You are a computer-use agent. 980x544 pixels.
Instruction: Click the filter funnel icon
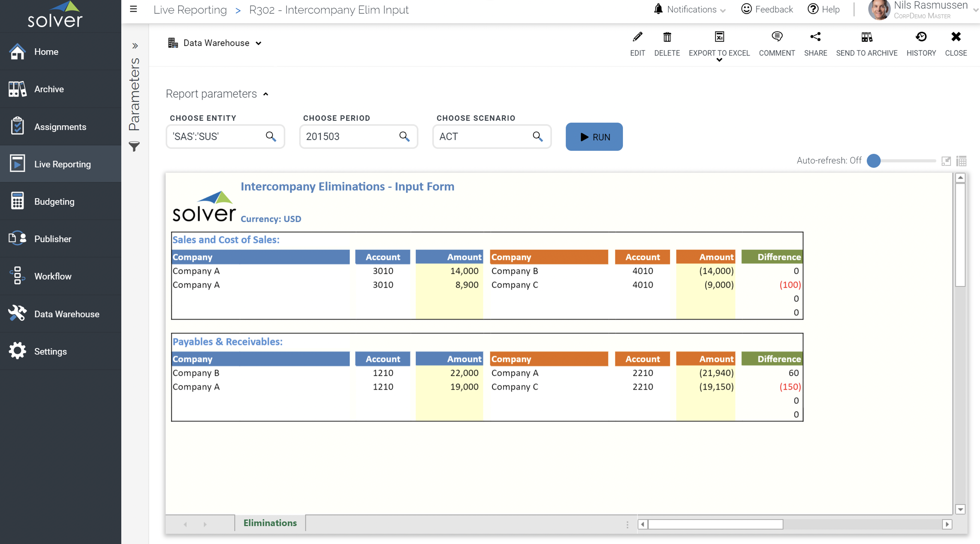(134, 147)
